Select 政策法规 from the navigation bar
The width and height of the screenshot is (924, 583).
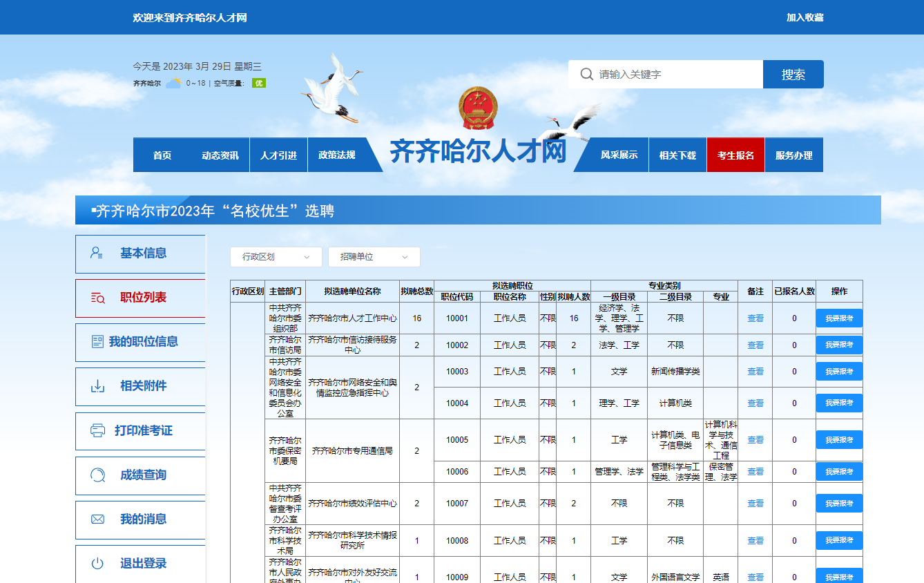click(337, 155)
